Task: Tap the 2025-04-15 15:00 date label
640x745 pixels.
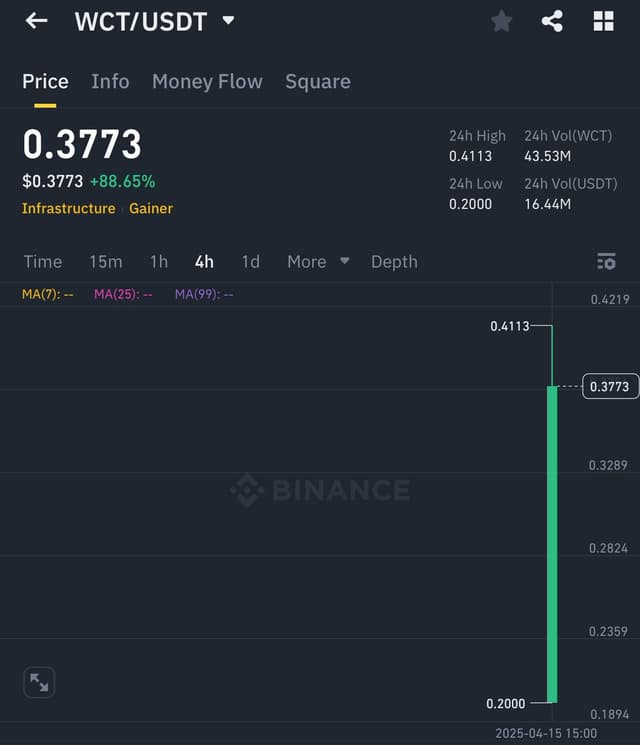Action: pos(546,733)
